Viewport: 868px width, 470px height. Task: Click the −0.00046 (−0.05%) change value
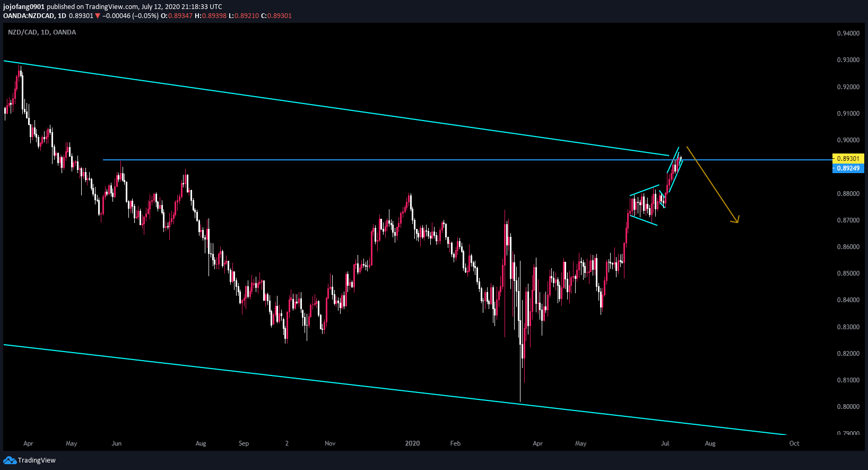point(131,16)
